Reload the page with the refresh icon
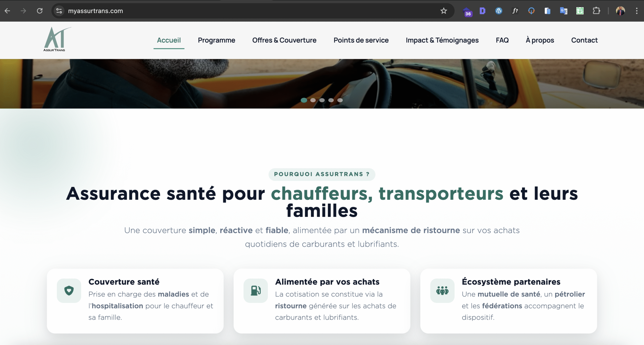Image resolution: width=644 pixels, height=345 pixels. point(40,11)
